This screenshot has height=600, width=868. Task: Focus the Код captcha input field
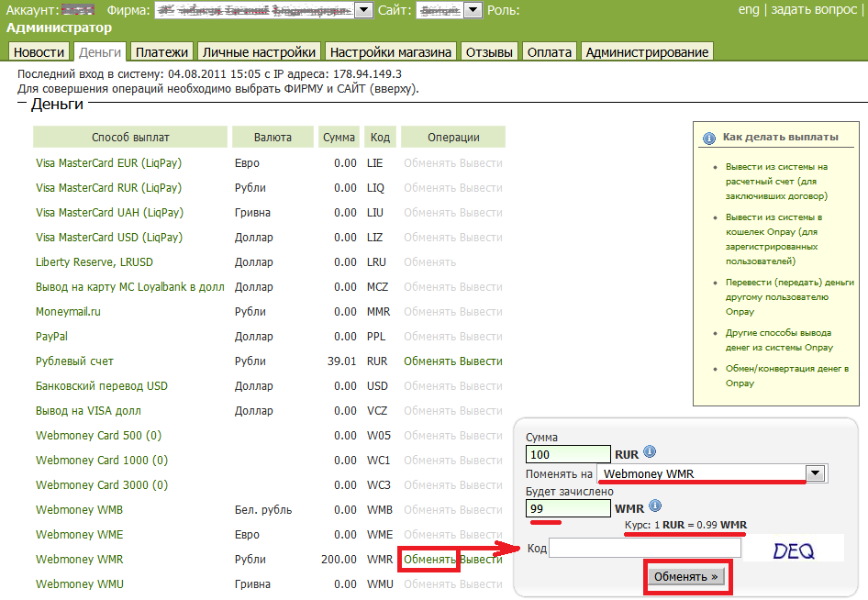click(x=644, y=549)
